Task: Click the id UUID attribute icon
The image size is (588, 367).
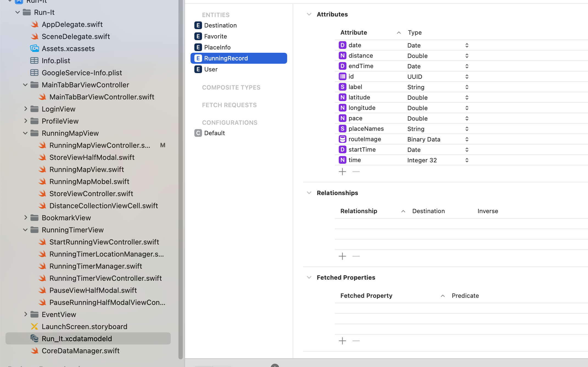Action: click(342, 77)
